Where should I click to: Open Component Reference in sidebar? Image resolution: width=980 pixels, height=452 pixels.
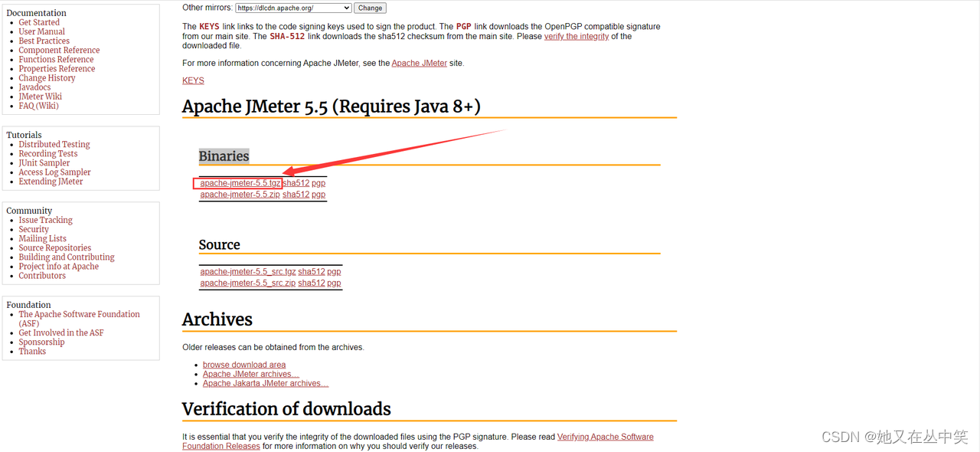click(x=59, y=50)
